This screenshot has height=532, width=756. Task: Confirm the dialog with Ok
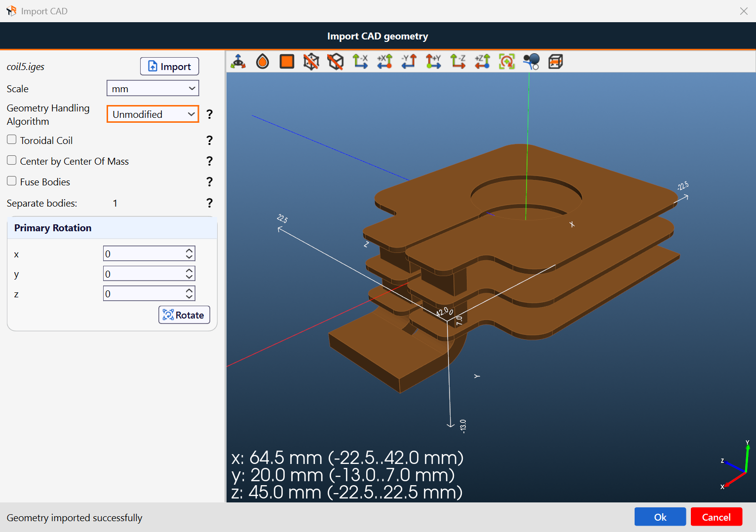660,517
